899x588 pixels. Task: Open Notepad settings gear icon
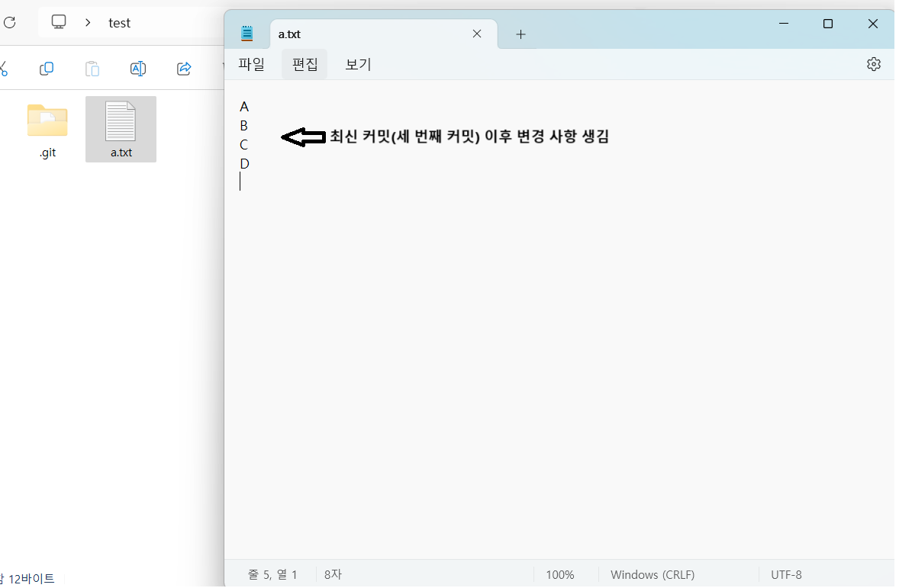[874, 64]
